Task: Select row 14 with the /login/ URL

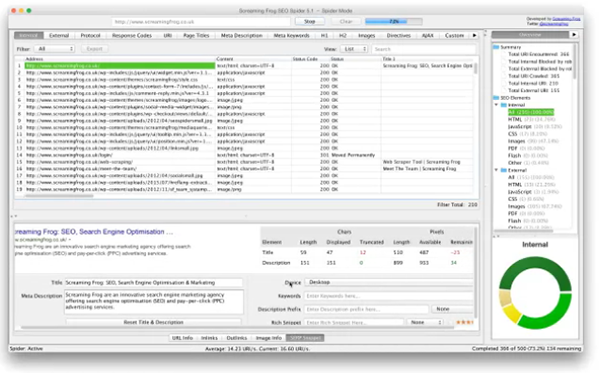Action: [x=245, y=155]
